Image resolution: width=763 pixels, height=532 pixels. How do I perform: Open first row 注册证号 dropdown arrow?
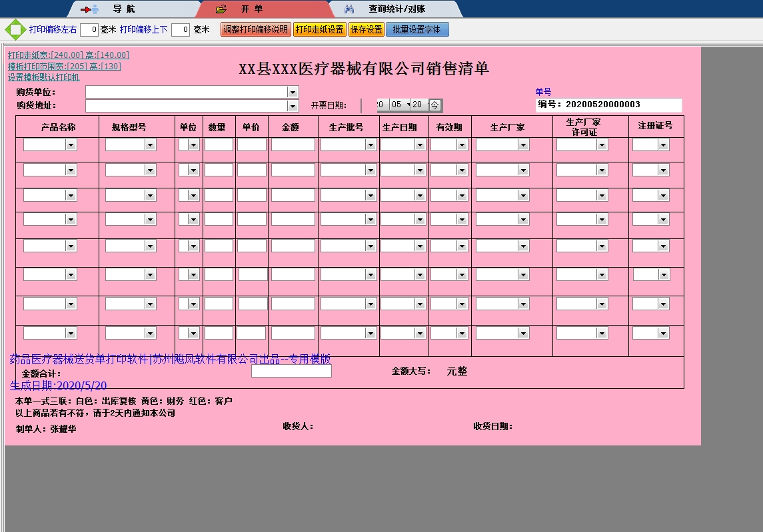[x=663, y=144]
